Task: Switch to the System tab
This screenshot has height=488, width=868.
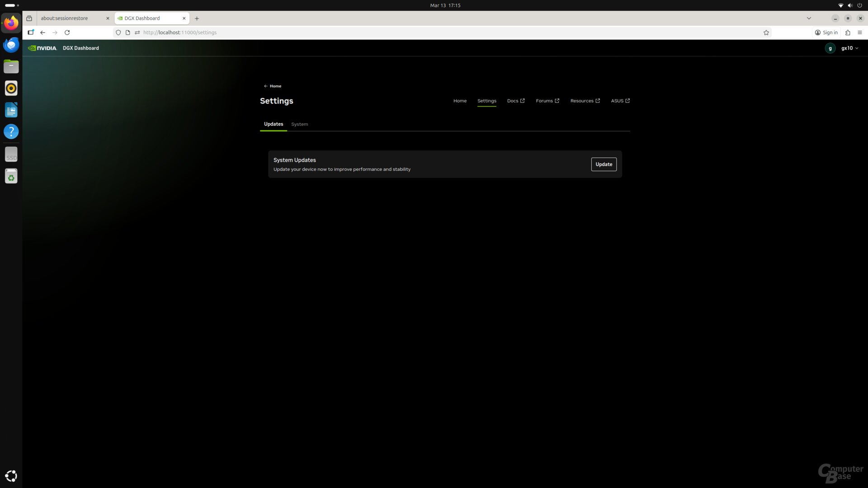Action: [299, 124]
